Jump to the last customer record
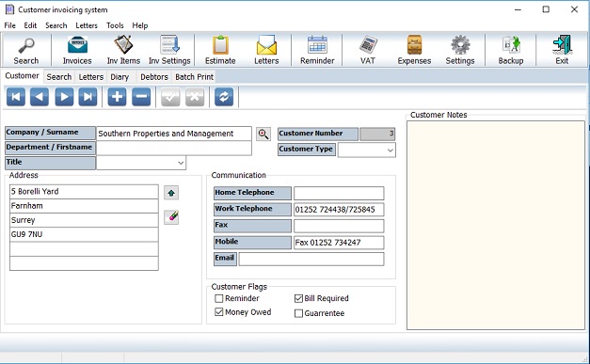 click(88, 97)
